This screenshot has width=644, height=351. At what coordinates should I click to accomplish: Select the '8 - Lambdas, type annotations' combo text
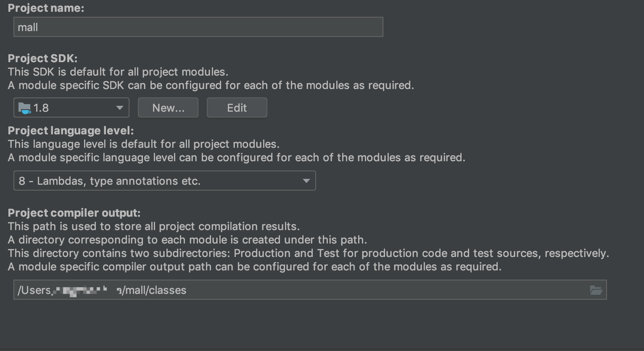(110, 181)
